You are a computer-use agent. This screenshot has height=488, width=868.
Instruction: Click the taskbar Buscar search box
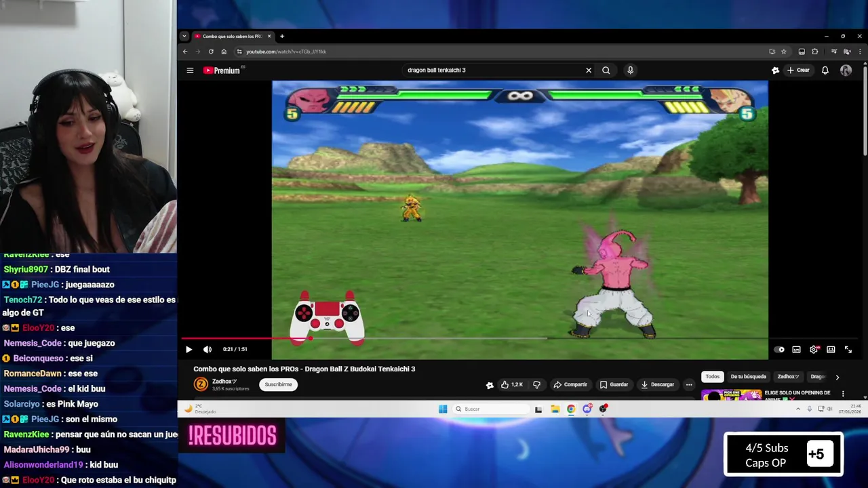[x=491, y=409]
